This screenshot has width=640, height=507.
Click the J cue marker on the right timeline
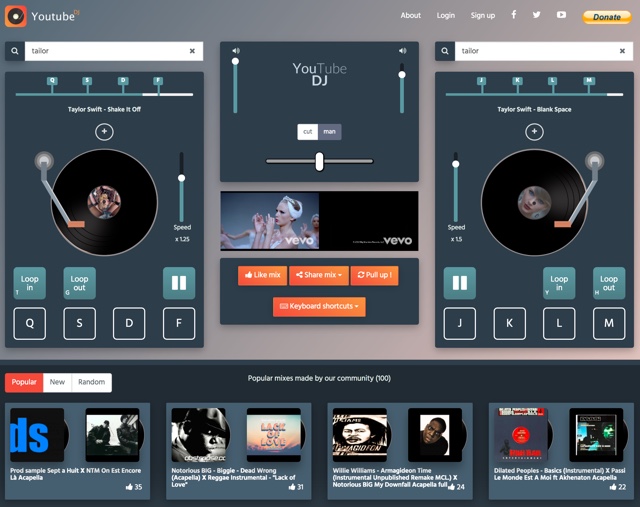pyautogui.click(x=482, y=81)
